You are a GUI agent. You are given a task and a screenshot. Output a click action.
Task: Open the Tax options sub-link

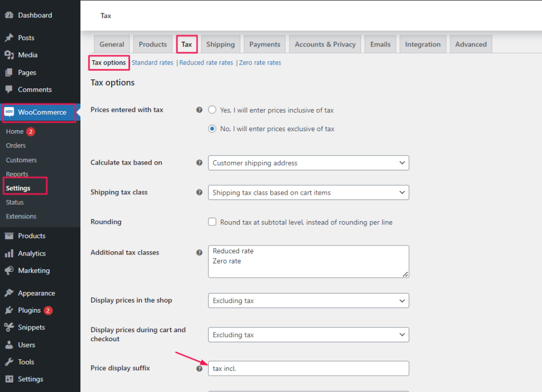[x=109, y=62]
